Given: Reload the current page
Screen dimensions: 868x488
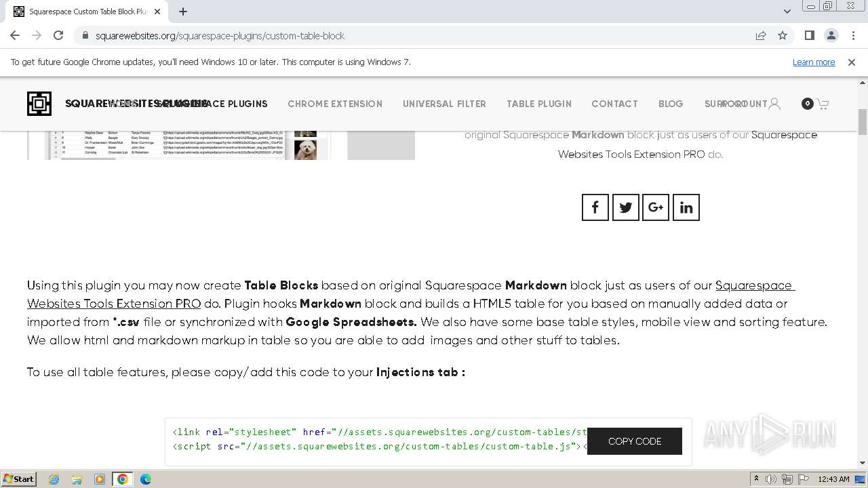Looking at the screenshot, I should click(58, 35).
